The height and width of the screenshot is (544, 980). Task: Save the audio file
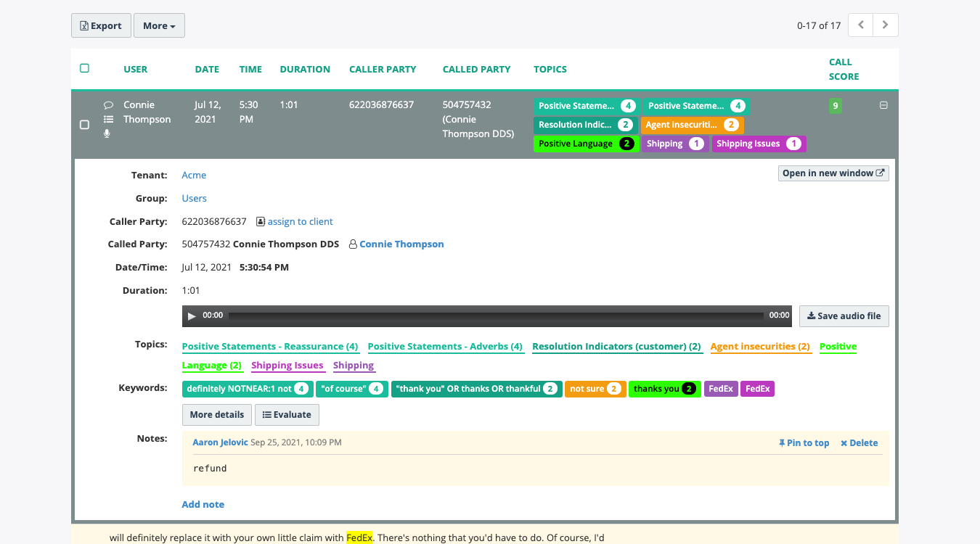click(x=844, y=316)
